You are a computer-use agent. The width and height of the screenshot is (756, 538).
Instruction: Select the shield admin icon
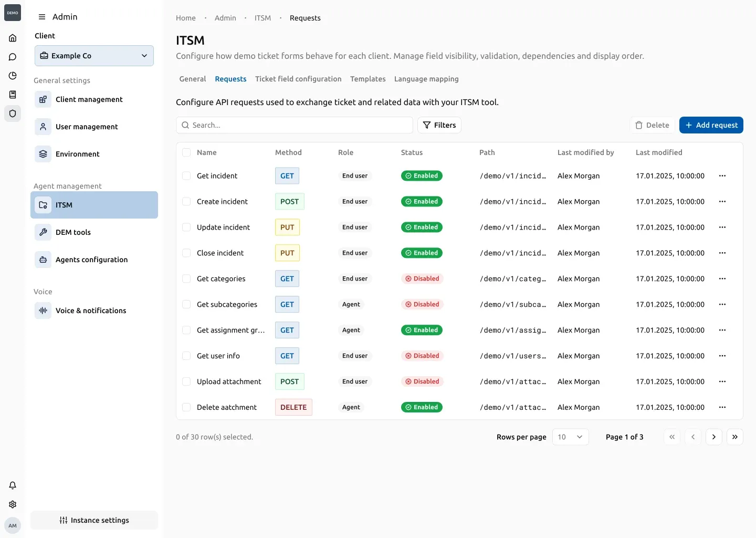[13, 113]
